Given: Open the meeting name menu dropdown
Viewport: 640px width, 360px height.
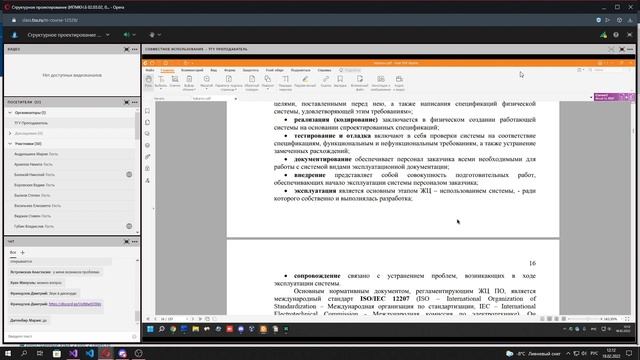Looking at the screenshot, I should pyautogui.click(x=108, y=35).
